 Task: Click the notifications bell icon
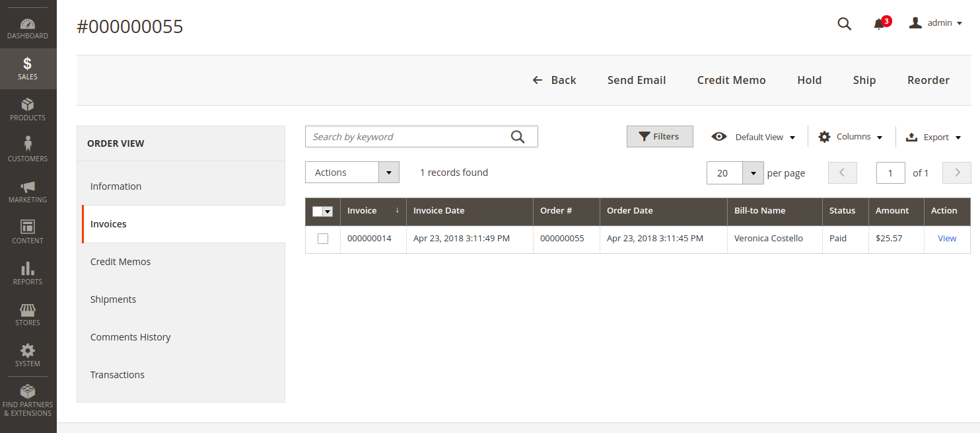click(x=878, y=24)
